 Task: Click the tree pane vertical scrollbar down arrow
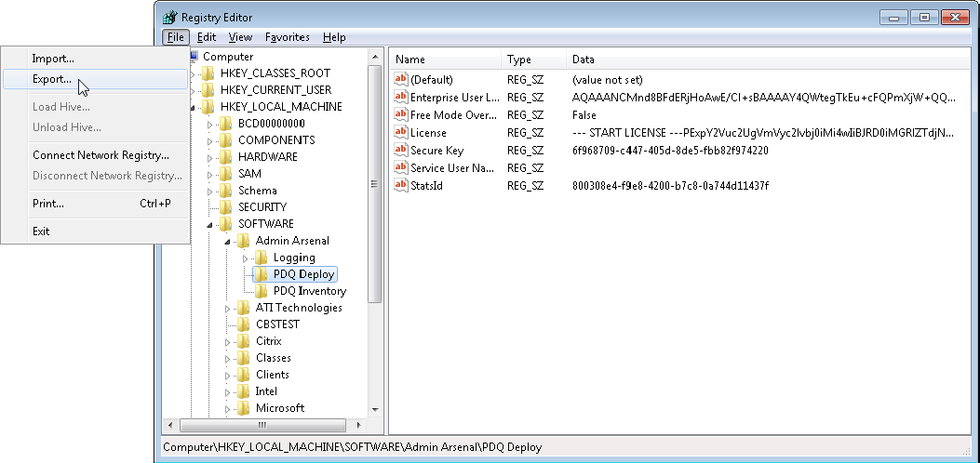pyautogui.click(x=375, y=410)
